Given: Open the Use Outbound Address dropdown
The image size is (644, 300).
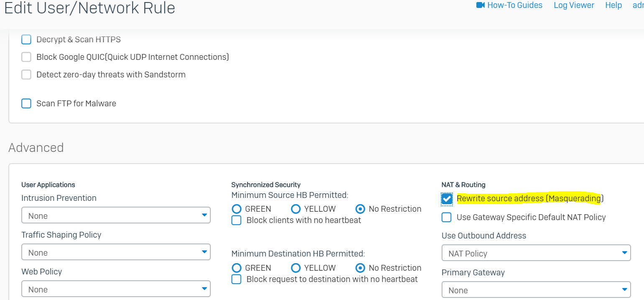Looking at the screenshot, I should coord(536,253).
